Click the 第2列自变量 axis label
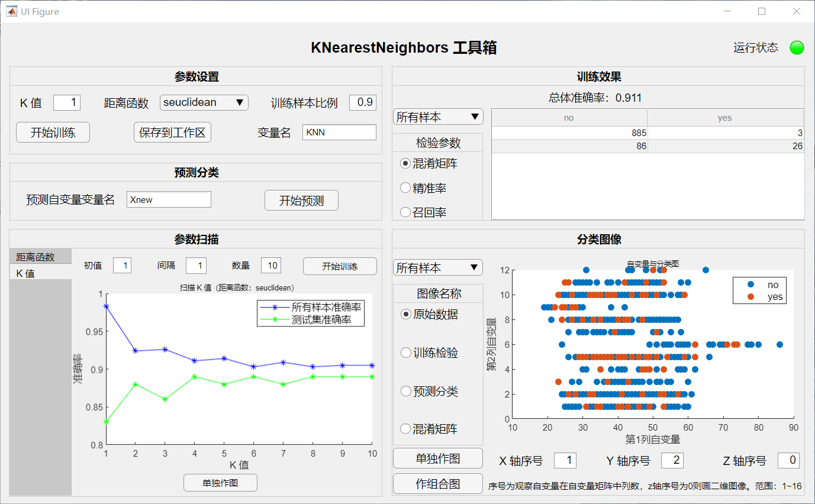Image resolution: width=815 pixels, height=504 pixels. (x=491, y=344)
